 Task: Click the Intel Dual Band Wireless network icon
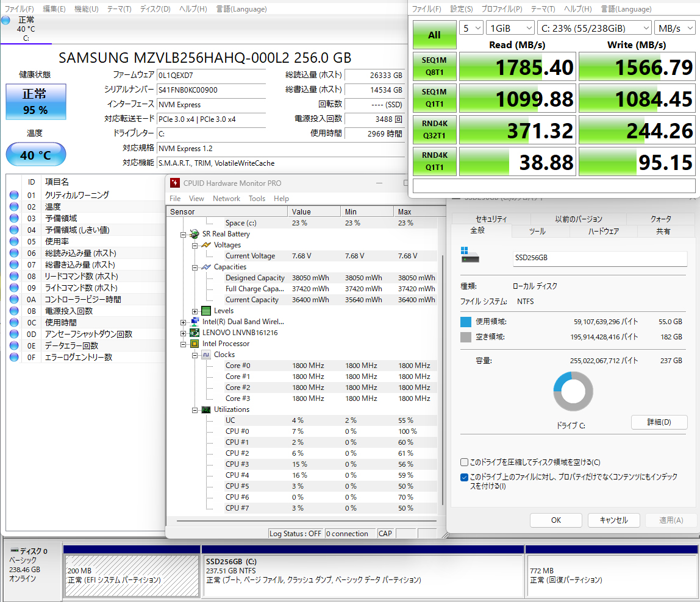coord(195,322)
